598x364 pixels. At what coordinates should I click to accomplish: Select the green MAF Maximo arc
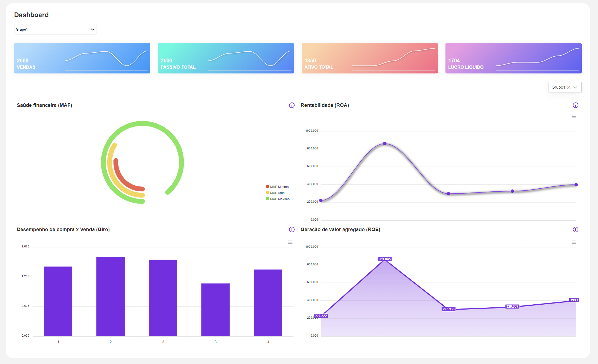click(x=142, y=123)
